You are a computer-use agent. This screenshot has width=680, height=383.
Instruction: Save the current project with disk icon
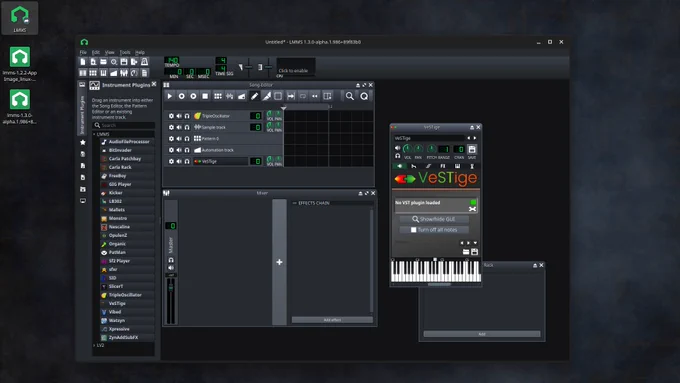(x=124, y=62)
